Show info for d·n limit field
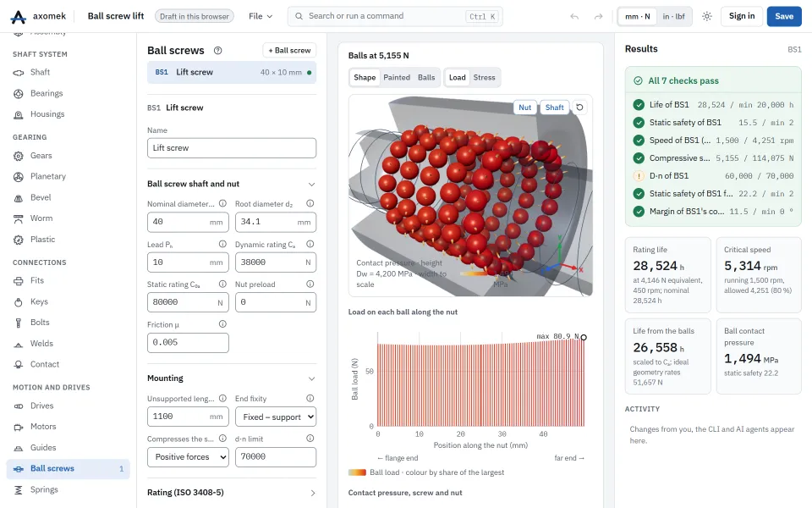Viewport: 812px width, 508px height. coord(310,439)
